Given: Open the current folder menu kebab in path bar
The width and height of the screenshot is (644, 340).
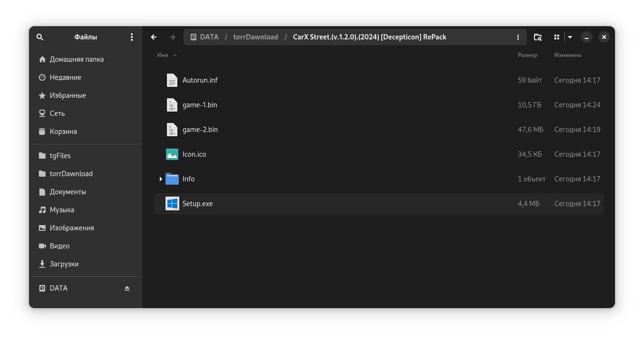Looking at the screenshot, I should (518, 37).
